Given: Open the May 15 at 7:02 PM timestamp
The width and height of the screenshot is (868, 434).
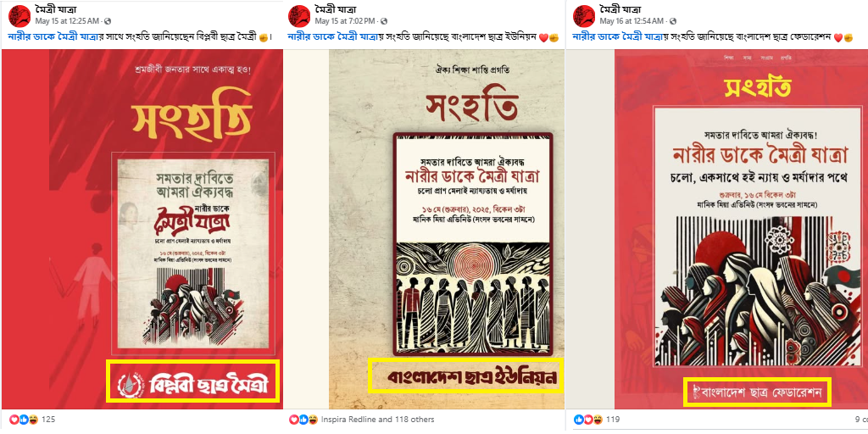Looking at the screenshot, I should pos(346,21).
